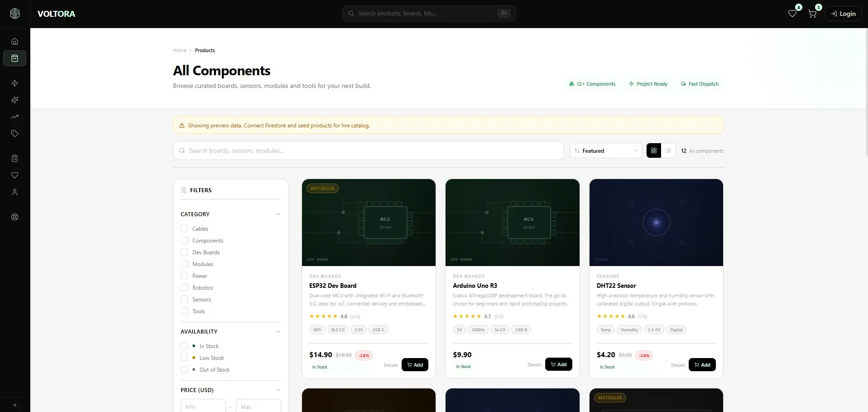Viewport: 868px width, 412px height.
Task: Add Arduino Uno R3 to cart
Action: (559, 364)
